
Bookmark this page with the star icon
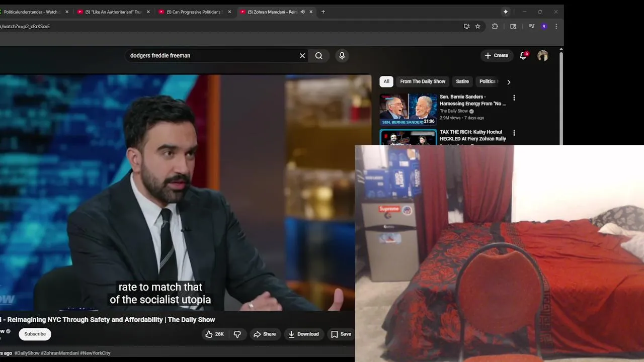coord(478,27)
